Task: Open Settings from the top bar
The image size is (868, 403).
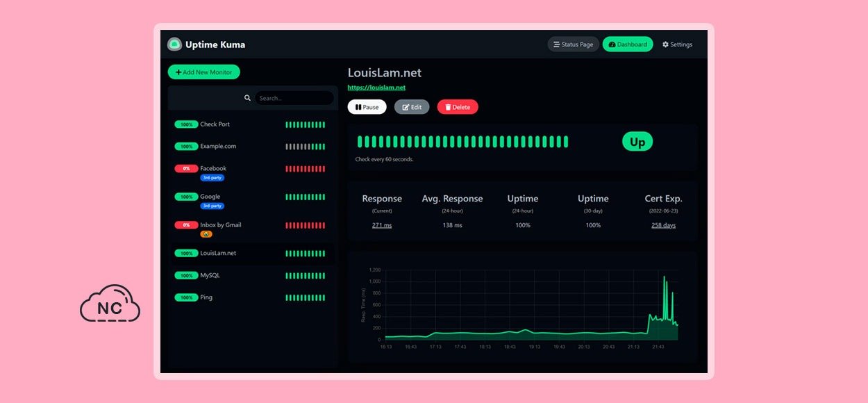Action: [x=677, y=44]
